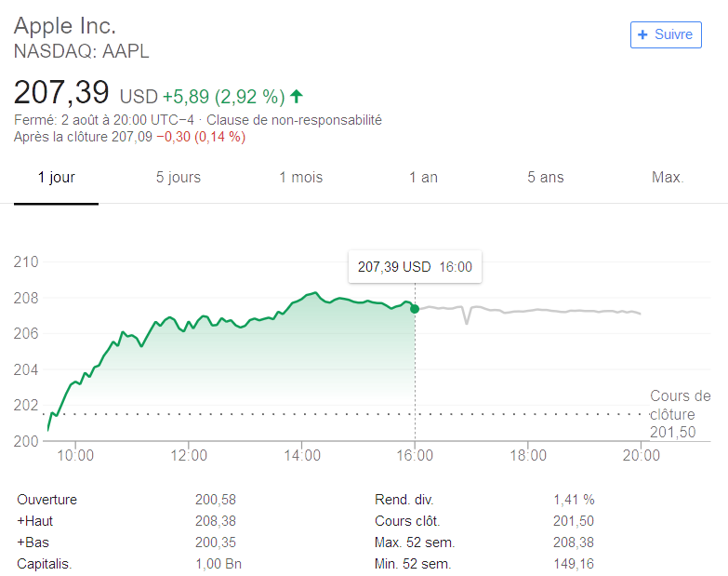Image resolution: width=728 pixels, height=576 pixels.
Task: Click the 14:00 label on the time axis
Action: point(302,456)
